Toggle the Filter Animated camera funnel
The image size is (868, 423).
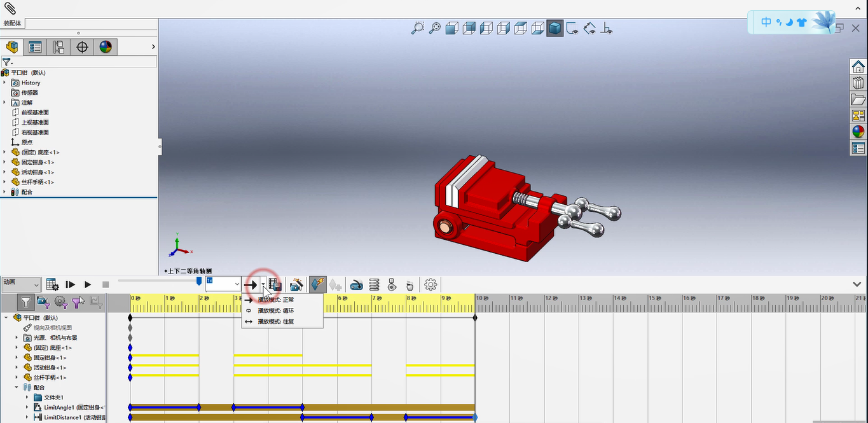[43, 302]
